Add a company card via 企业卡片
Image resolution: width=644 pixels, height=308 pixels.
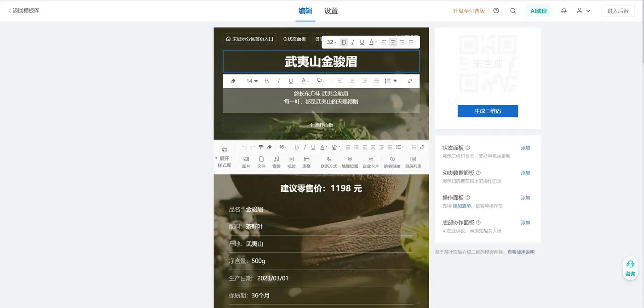[x=371, y=162]
